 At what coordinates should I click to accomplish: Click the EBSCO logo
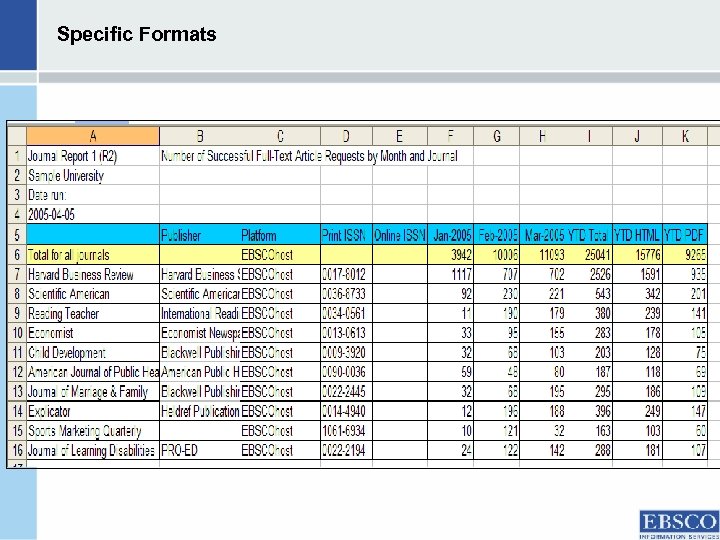pos(679,524)
